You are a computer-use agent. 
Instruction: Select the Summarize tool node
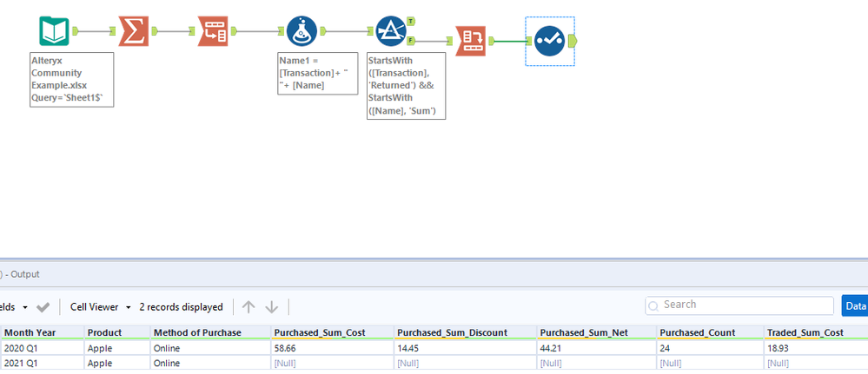coord(134,31)
